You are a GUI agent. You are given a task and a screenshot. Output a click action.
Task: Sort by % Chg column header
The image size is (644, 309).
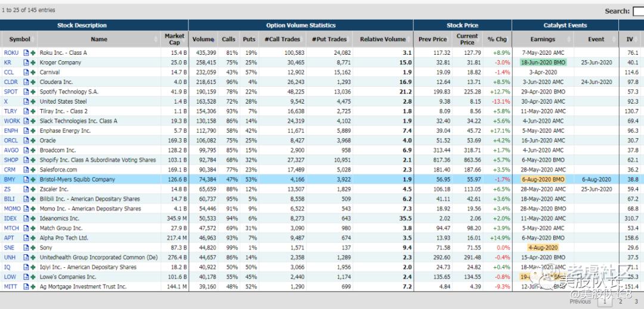point(497,39)
